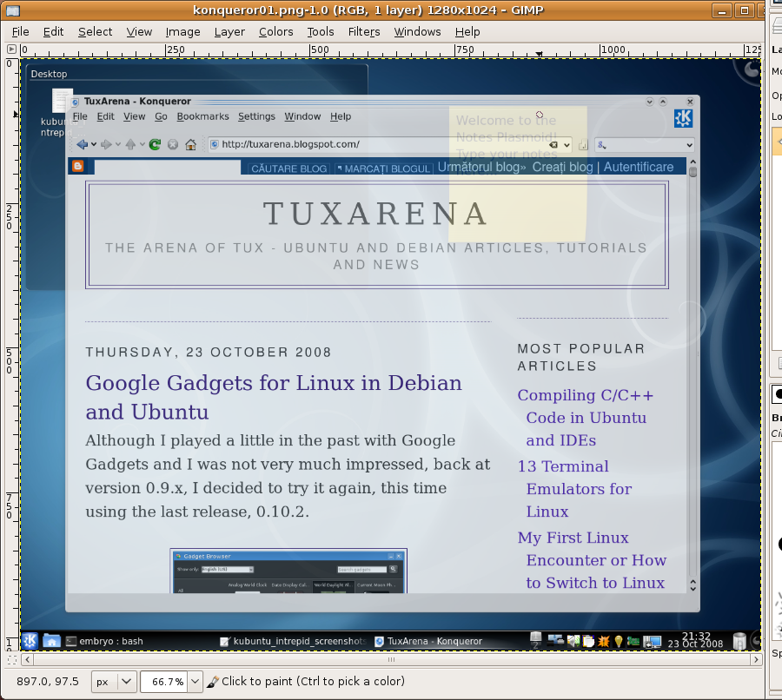This screenshot has height=700, width=782.
Task: Click the Blogger navbar search text field
Action: [168, 168]
